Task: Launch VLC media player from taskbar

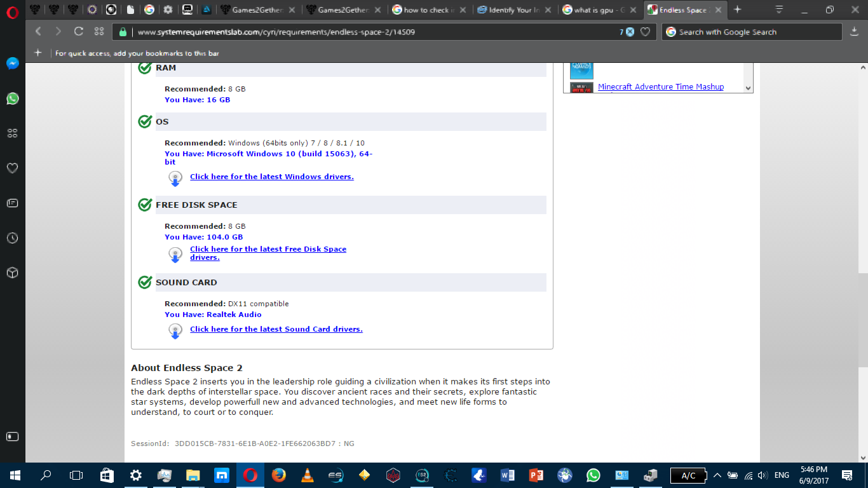Action: (307, 475)
